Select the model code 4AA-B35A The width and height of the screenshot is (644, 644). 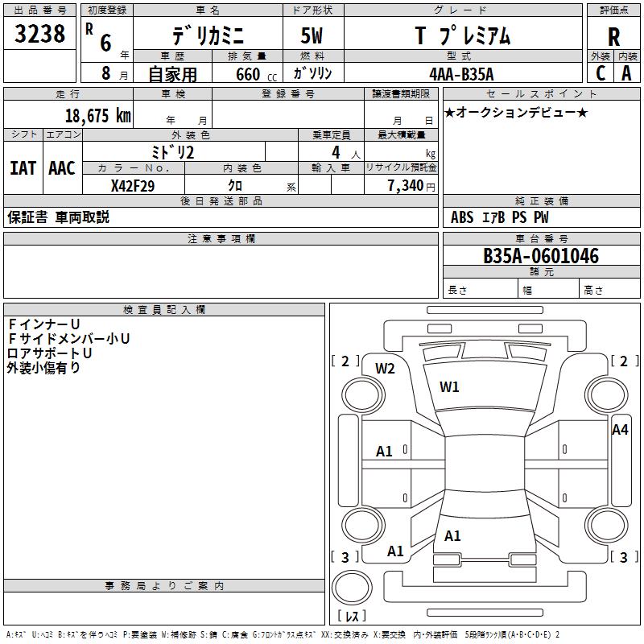(x=461, y=74)
